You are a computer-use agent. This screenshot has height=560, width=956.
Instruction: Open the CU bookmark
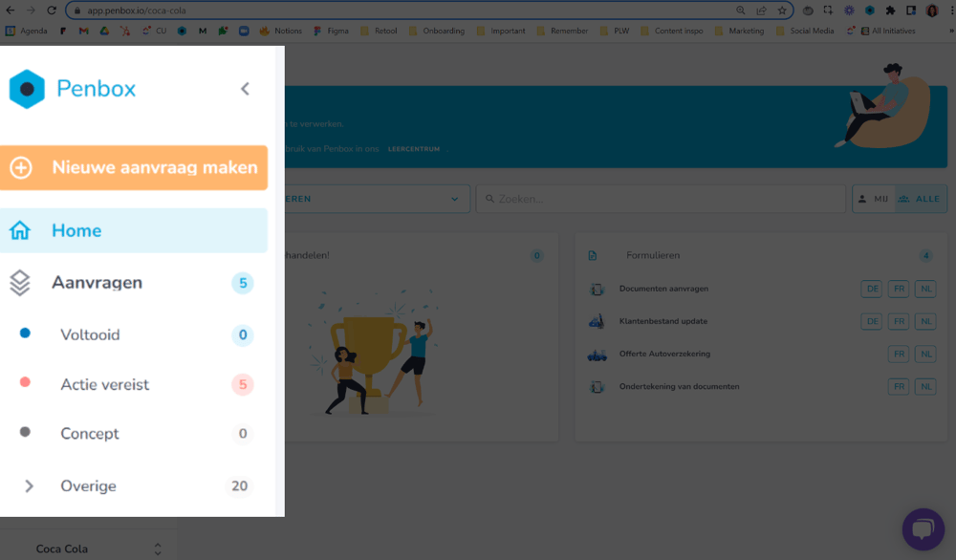click(154, 32)
